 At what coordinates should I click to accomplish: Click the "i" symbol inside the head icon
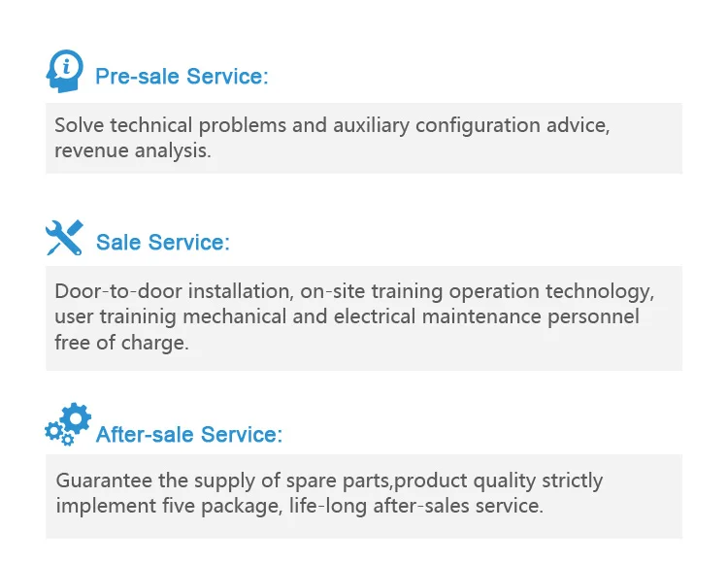click(66, 66)
